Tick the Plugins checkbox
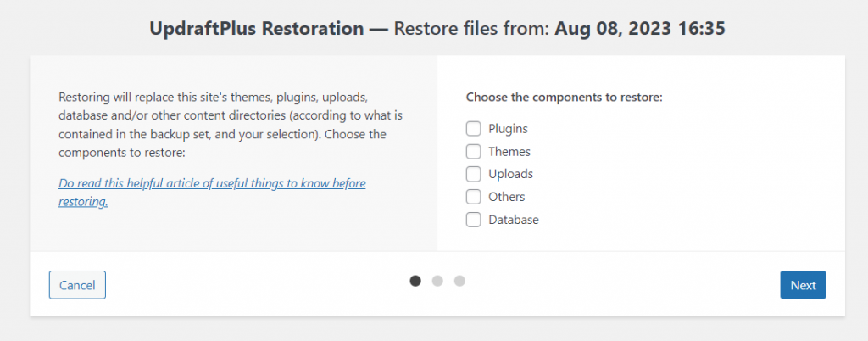 coord(473,129)
